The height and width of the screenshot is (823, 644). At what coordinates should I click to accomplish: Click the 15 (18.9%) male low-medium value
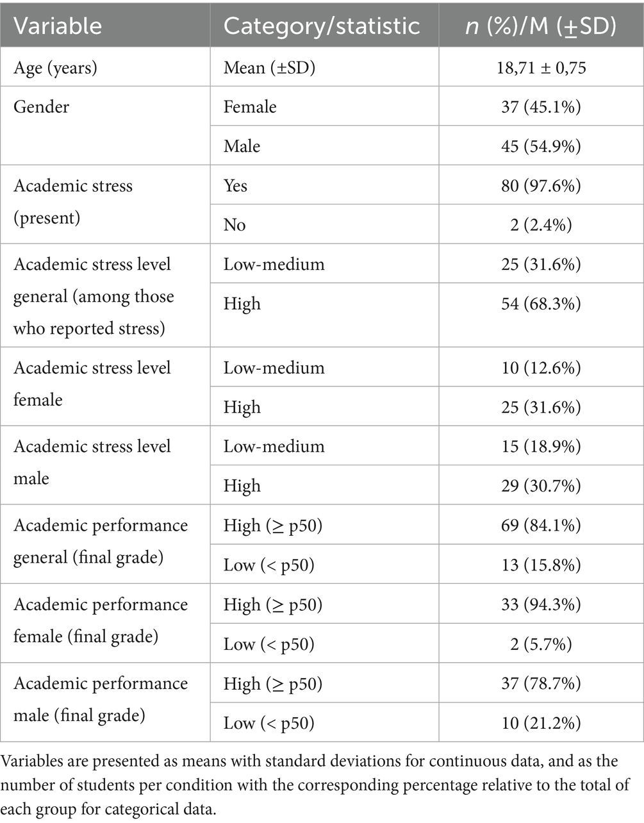(541, 446)
